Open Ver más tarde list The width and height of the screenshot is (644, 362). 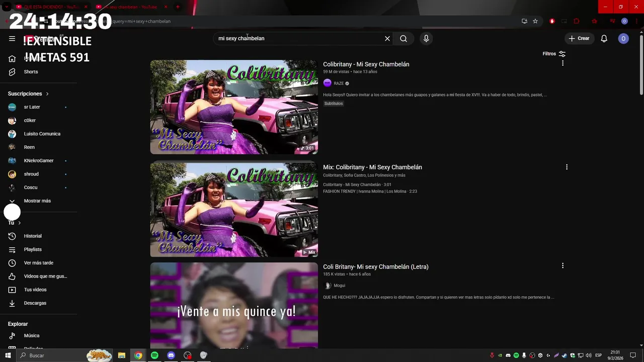pos(39,263)
